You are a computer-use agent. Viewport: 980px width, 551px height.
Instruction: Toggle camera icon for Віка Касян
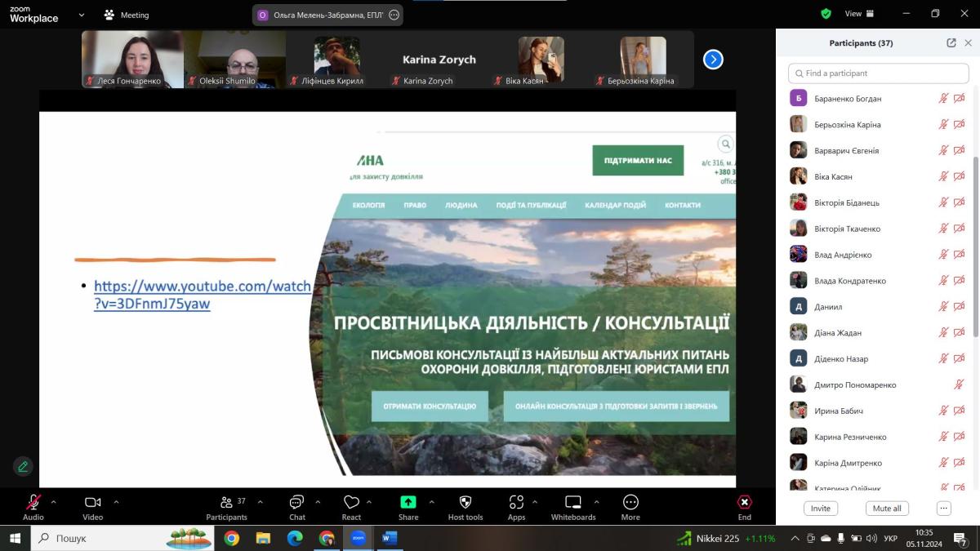(x=960, y=177)
